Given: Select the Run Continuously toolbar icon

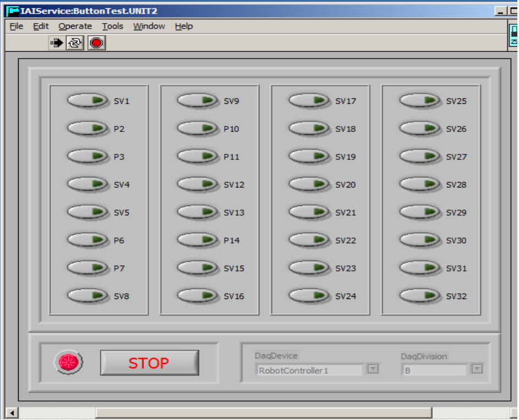Looking at the screenshot, I should click(x=75, y=42).
